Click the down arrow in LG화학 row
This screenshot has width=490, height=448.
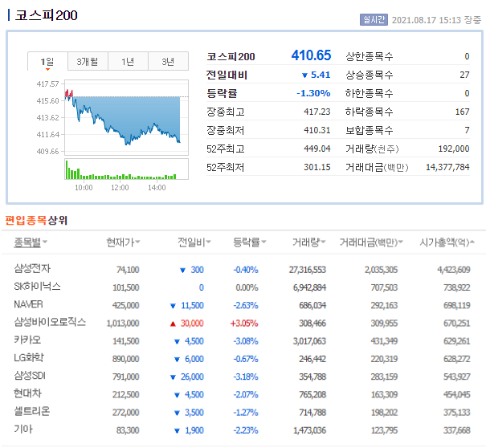click(177, 359)
